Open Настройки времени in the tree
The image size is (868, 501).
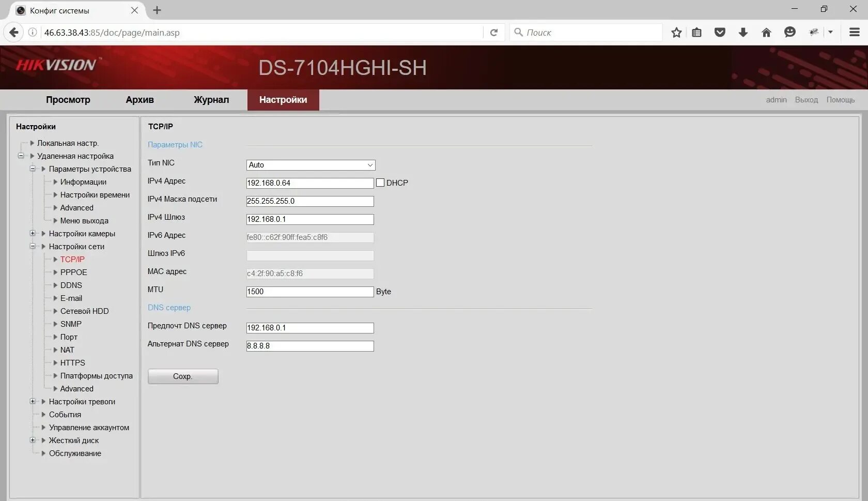click(95, 195)
